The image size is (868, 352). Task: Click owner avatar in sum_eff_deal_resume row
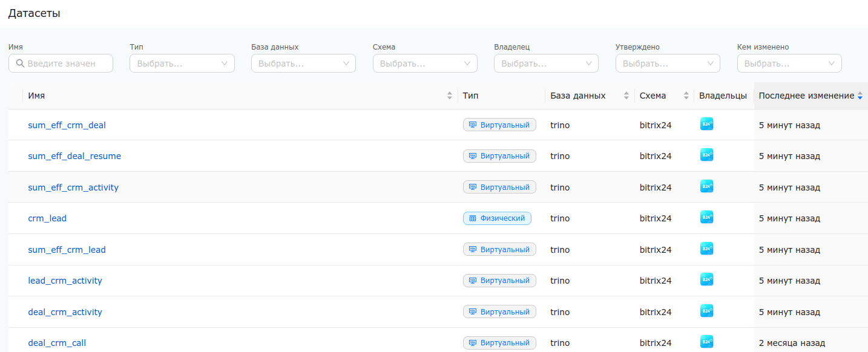(706, 155)
